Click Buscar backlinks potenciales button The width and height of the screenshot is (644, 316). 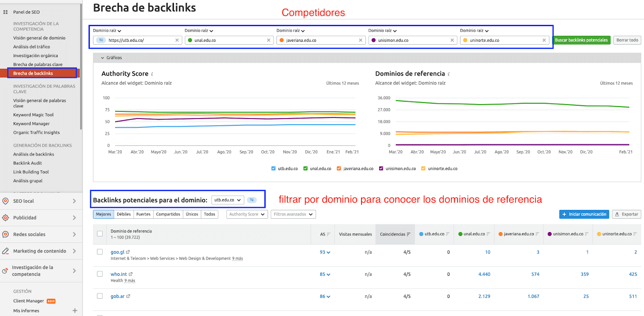(x=581, y=40)
